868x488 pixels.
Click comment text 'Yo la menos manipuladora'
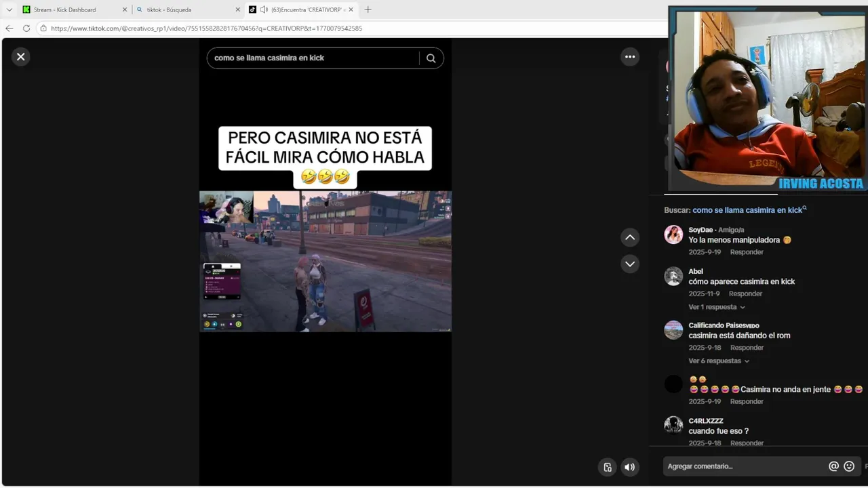pos(735,240)
